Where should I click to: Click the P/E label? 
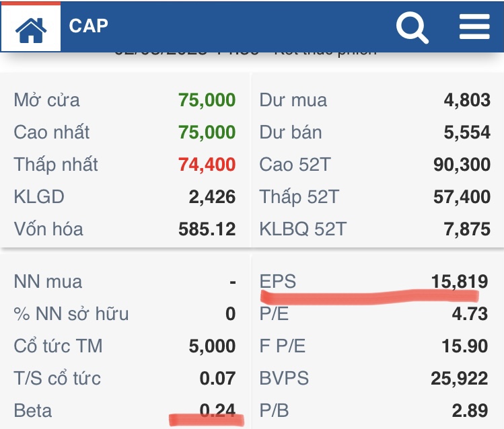point(275,314)
